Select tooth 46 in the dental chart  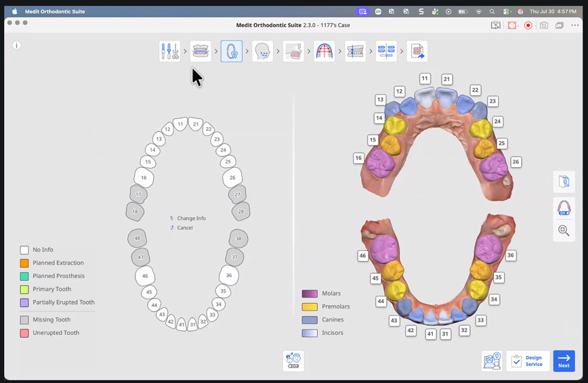145,276
